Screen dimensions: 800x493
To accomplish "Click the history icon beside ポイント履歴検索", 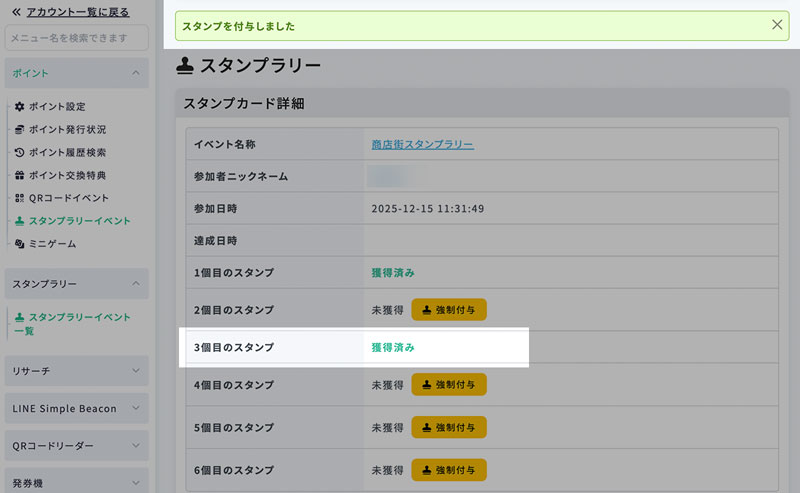I will coord(20,153).
